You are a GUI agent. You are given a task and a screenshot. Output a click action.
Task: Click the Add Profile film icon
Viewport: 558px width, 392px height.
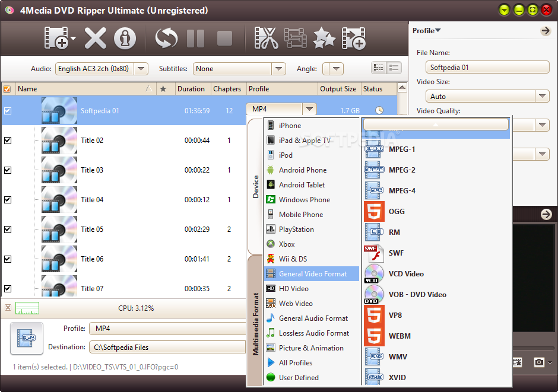pos(353,38)
